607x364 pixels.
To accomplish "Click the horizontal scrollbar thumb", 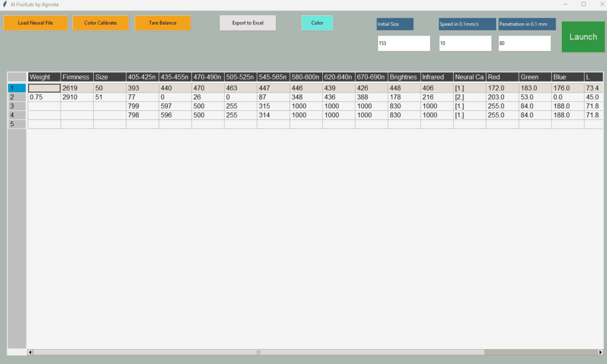I will point(258,352).
